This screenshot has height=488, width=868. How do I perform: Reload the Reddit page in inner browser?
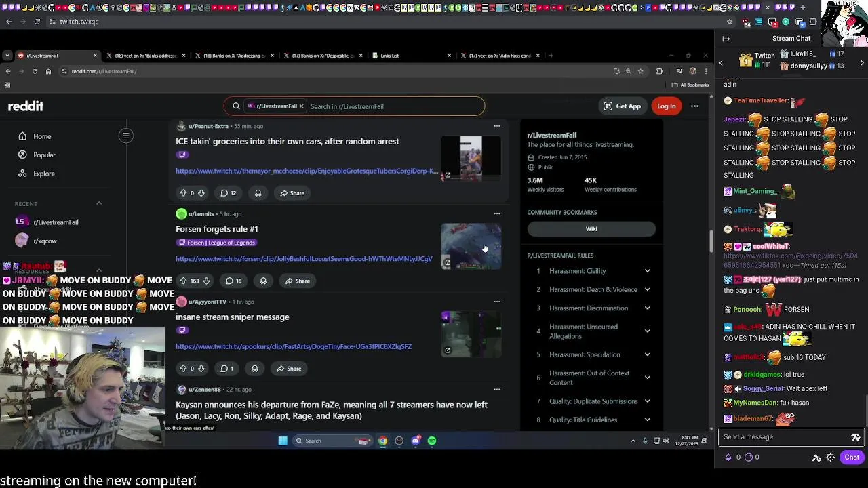(x=35, y=71)
